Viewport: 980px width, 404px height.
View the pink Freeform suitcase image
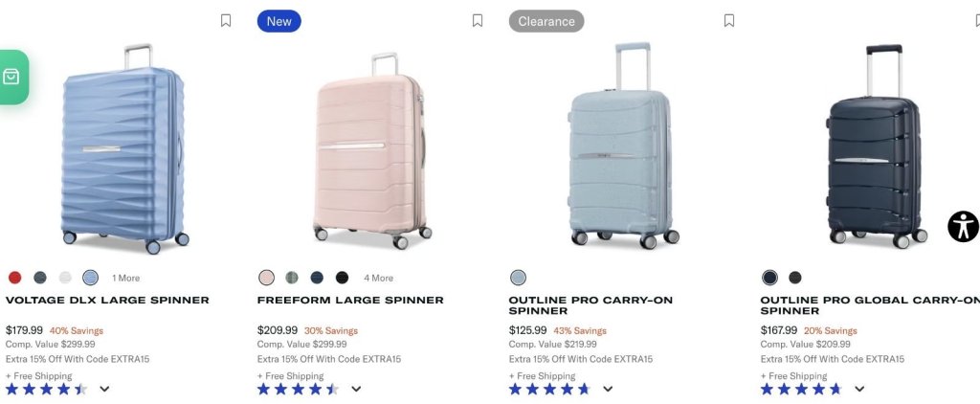pyautogui.click(x=372, y=151)
